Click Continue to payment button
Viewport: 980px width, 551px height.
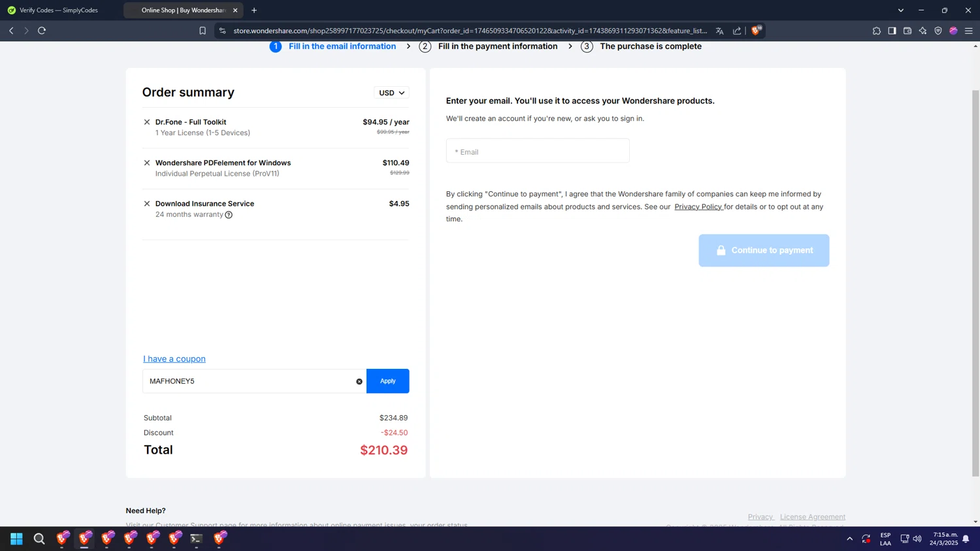(x=764, y=251)
